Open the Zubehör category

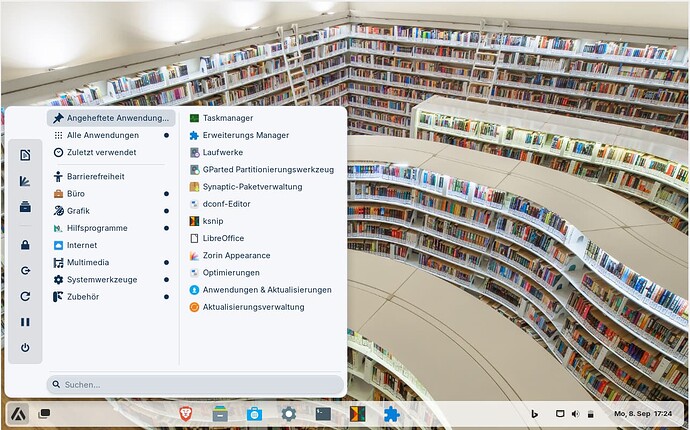(x=111, y=297)
